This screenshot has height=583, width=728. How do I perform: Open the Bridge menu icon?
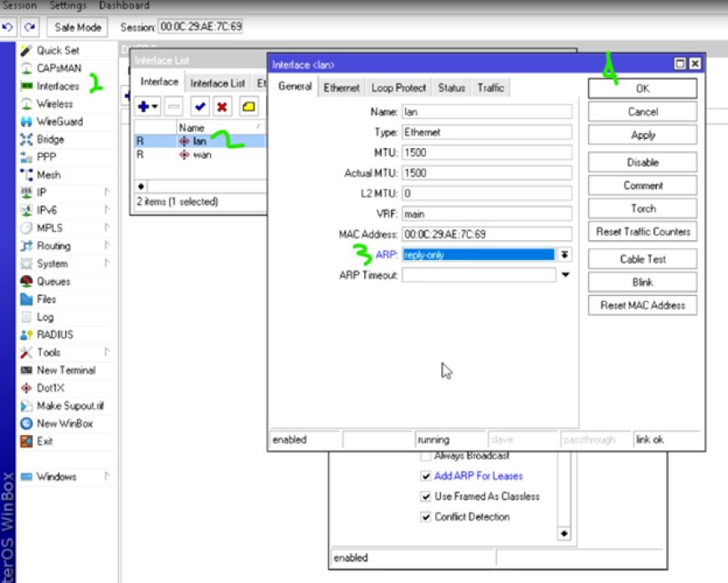27,139
